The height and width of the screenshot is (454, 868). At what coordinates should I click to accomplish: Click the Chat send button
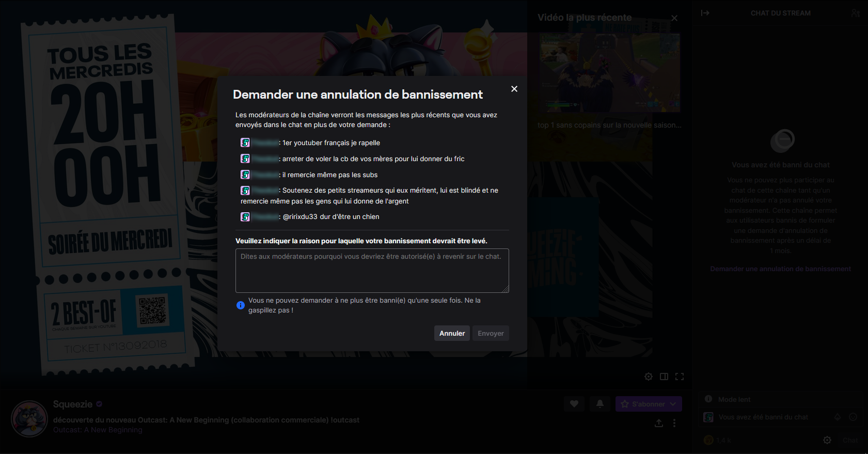(850, 440)
